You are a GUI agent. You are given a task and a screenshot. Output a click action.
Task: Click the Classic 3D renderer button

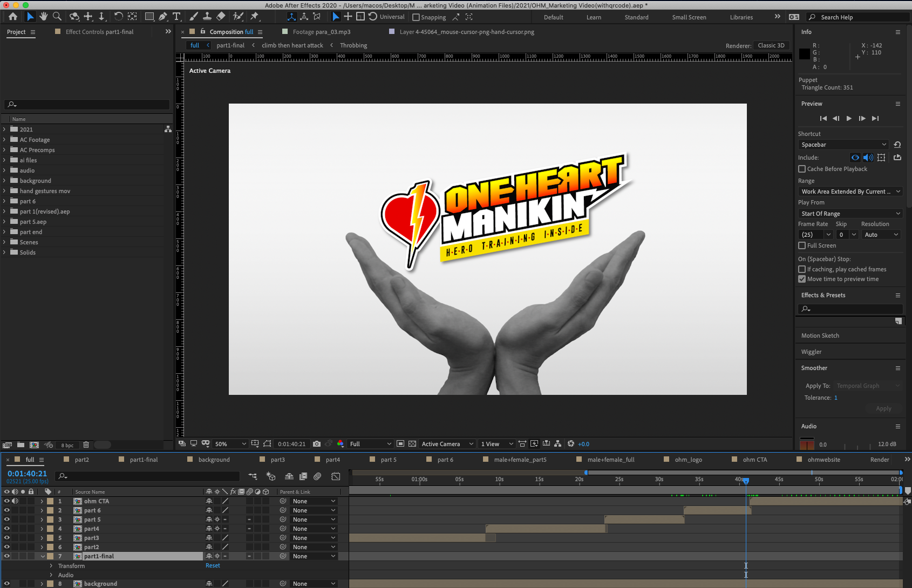(771, 45)
